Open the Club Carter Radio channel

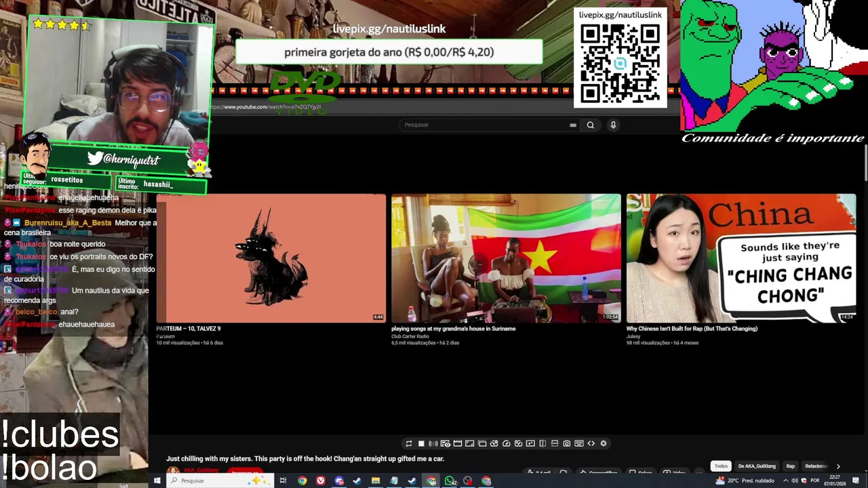tap(410, 336)
